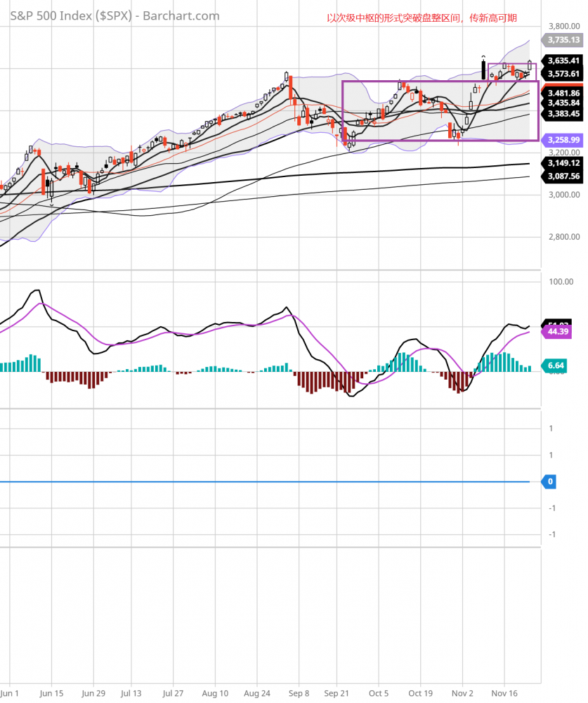Click the S&P 500 Index ($SPX) chart title

(115, 15)
